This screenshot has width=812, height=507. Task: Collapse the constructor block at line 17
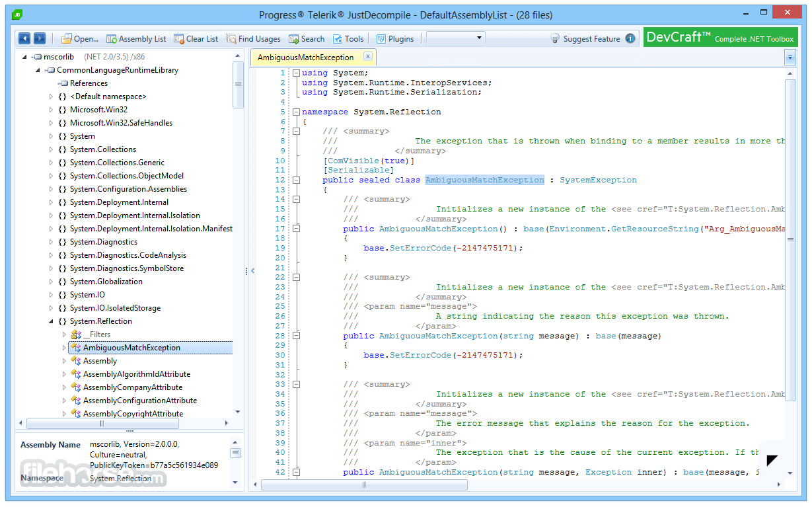point(296,229)
